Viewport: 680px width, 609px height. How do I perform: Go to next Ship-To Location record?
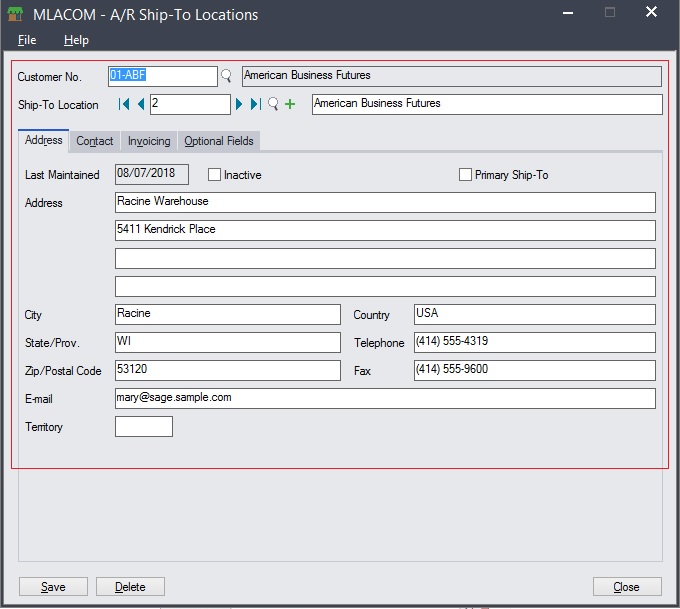click(240, 104)
